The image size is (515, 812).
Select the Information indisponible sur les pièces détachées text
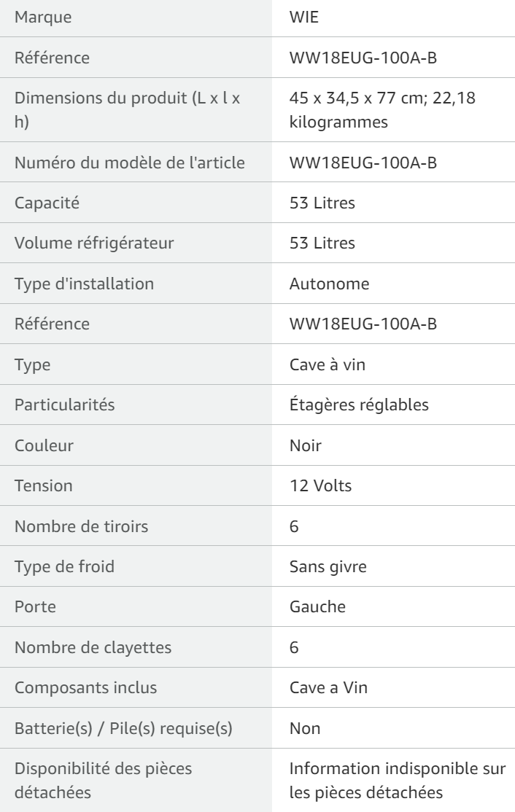pos(398,781)
